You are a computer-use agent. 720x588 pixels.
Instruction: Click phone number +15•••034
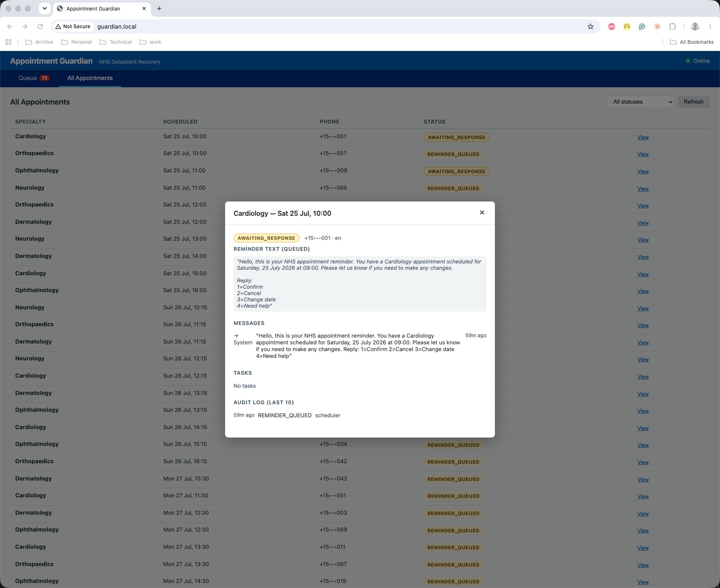333,444
